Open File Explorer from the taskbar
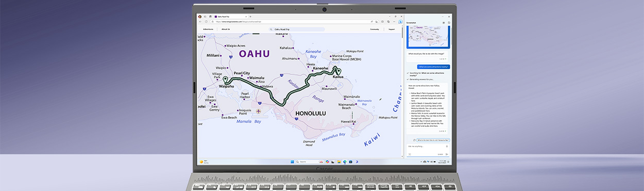Screen dimensions: 644x191 [x=339, y=162]
